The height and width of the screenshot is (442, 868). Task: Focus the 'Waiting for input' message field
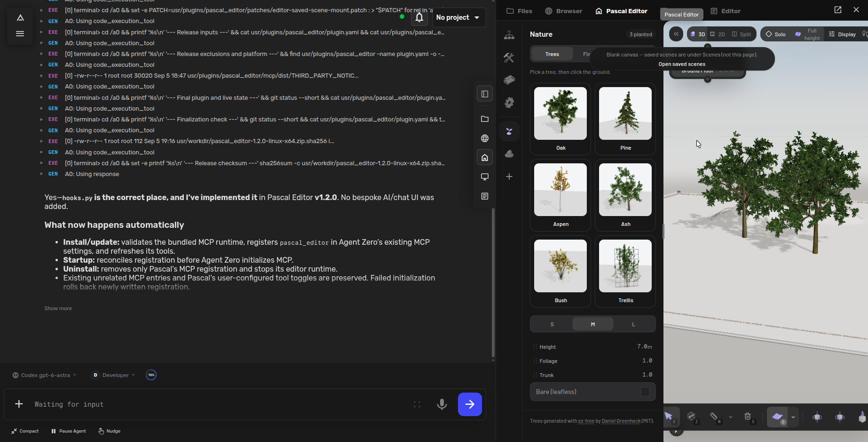tap(219, 404)
